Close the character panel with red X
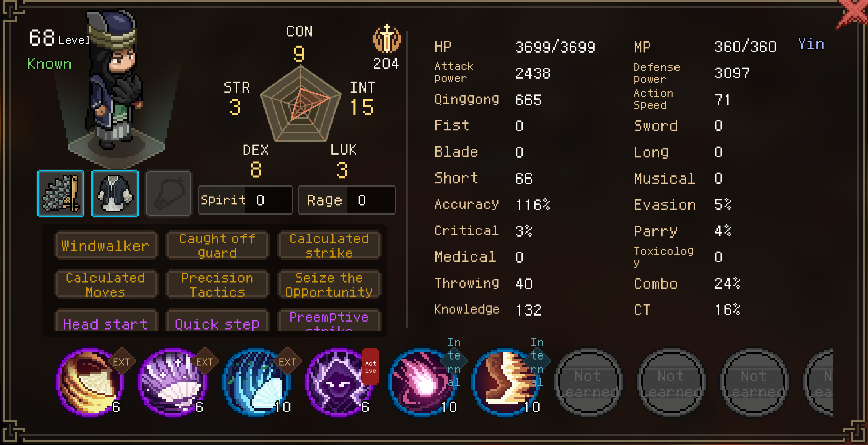Viewport: 868px width, 445px height. coord(853,13)
